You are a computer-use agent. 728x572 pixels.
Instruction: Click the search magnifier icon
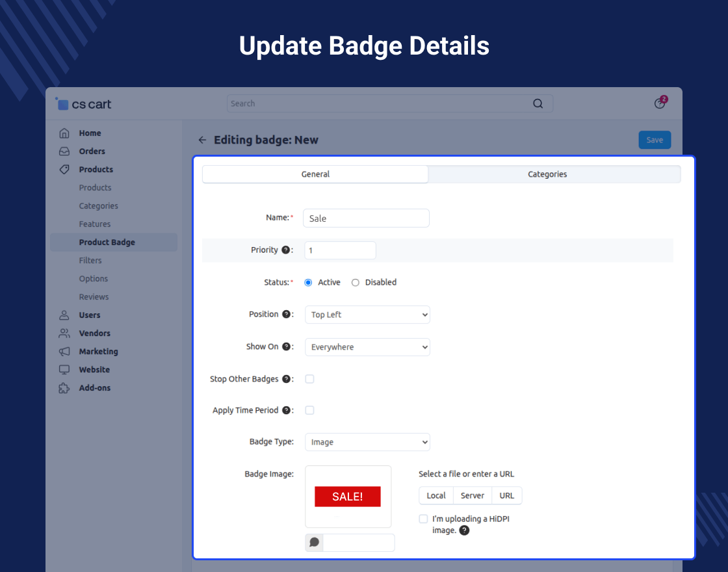[x=538, y=103]
